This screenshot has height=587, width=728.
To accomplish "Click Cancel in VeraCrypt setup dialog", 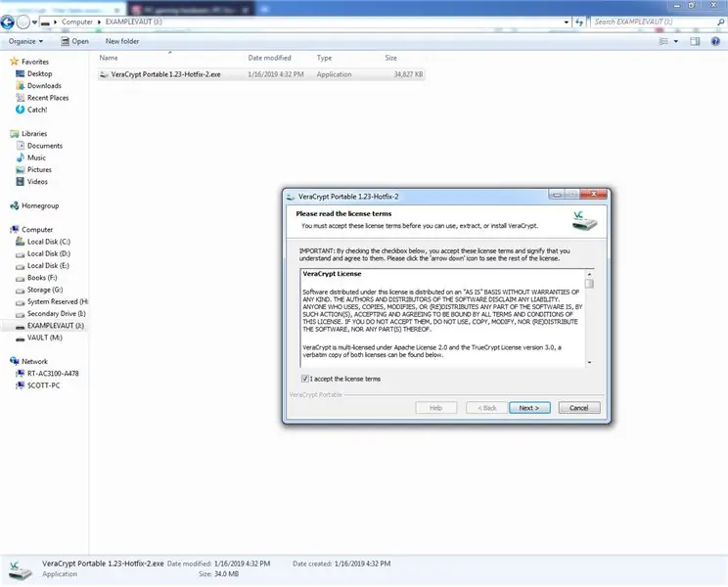I will pyautogui.click(x=579, y=408).
